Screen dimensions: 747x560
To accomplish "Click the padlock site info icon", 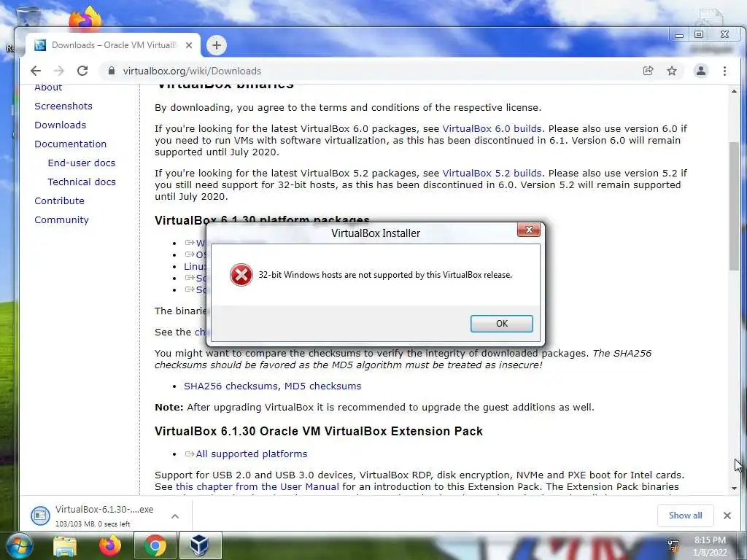I will pos(112,71).
